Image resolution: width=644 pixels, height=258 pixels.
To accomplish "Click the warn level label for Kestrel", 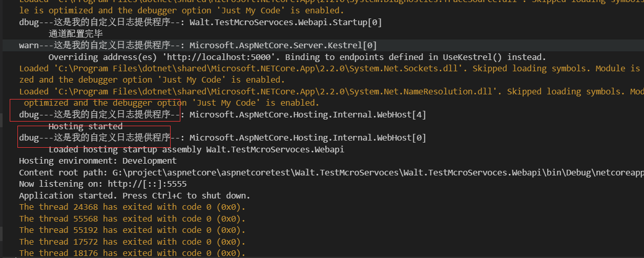I will 29,45.
